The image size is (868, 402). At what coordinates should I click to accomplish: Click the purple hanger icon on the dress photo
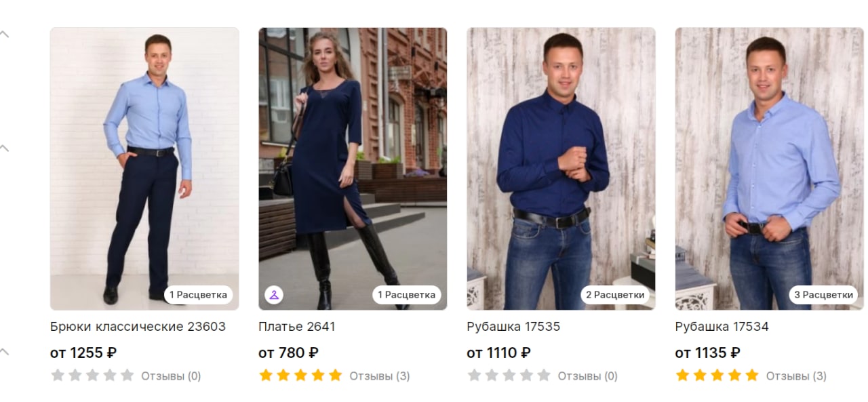(x=274, y=295)
